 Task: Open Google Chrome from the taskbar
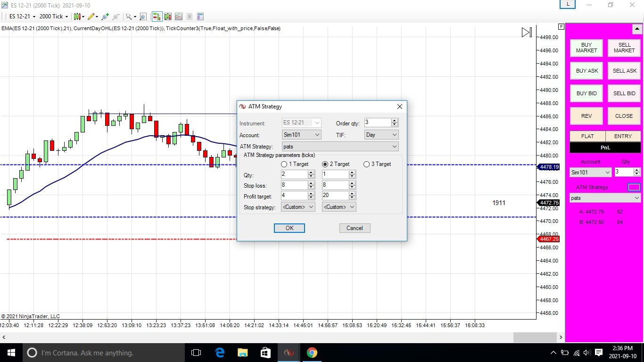coord(312,353)
